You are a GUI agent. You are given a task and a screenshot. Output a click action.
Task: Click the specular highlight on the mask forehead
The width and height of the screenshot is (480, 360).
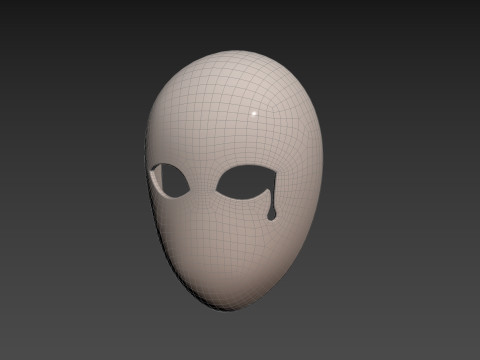(254, 114)
